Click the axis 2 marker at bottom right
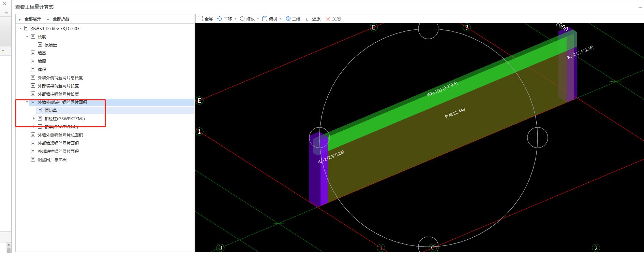644x253 pixels. [x=596, y=248]
